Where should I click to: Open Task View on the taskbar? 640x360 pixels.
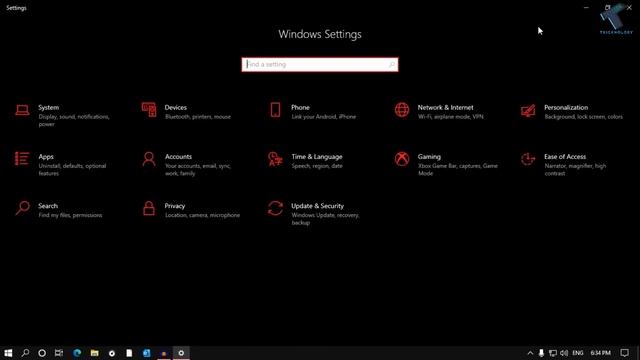click(59, 353)
